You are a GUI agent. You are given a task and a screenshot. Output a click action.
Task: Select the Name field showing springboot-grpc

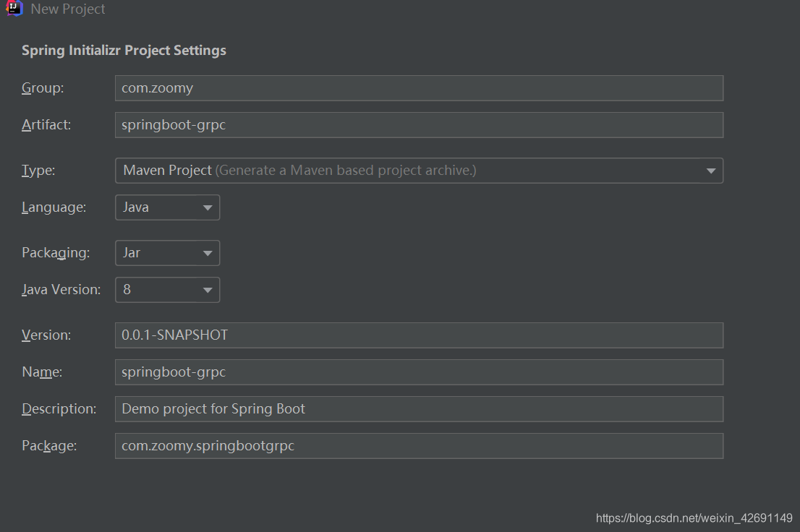click(419, 372)
